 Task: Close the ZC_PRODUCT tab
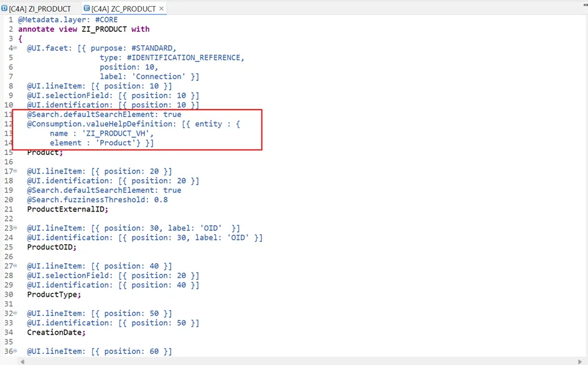tap(162, 9)
